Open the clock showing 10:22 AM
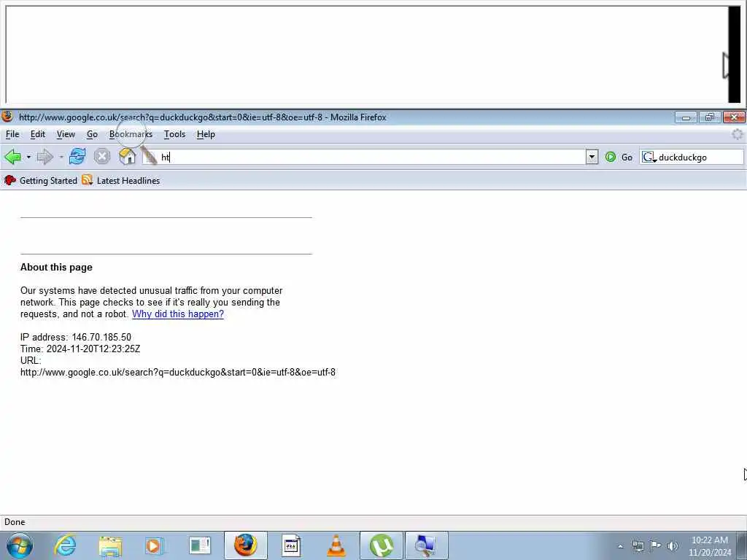The width and height of the screenshot is (747, 560). tap(709, 546)
